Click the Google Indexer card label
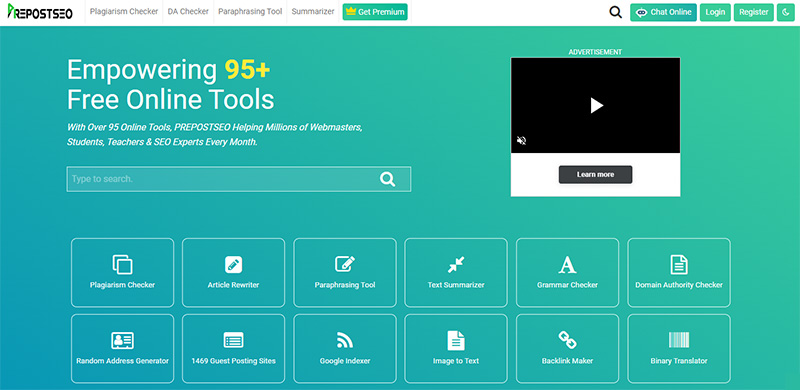 pyautogui.click(x=345, y=361)
